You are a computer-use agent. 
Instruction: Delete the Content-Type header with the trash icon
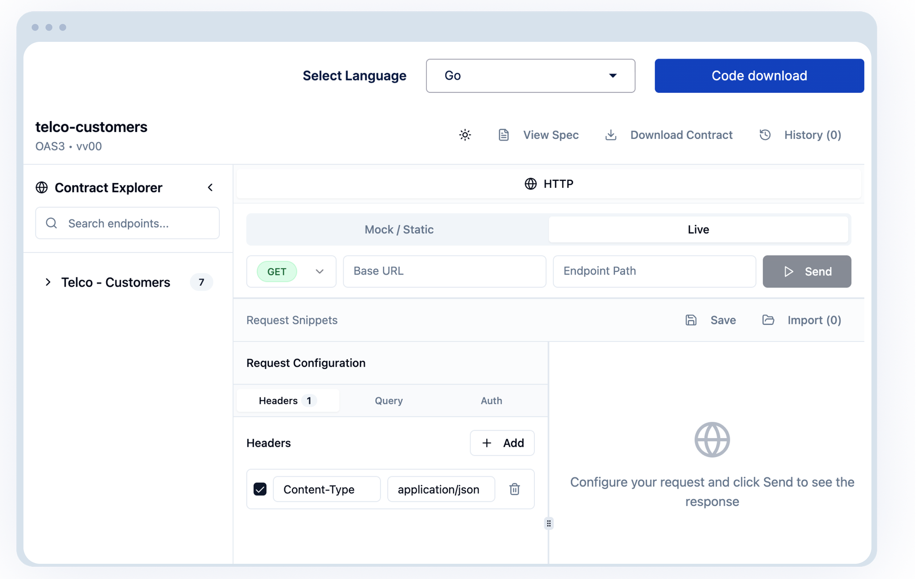pos(514,489)
